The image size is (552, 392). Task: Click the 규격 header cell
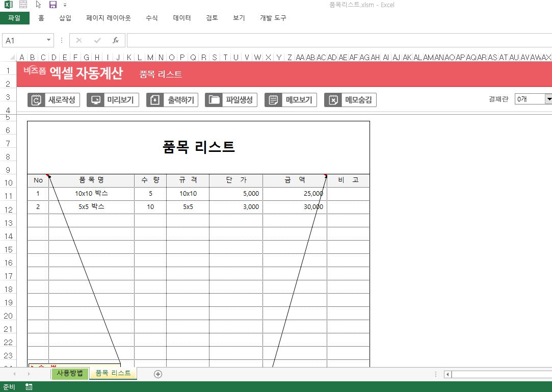click(x=188, y=180)
